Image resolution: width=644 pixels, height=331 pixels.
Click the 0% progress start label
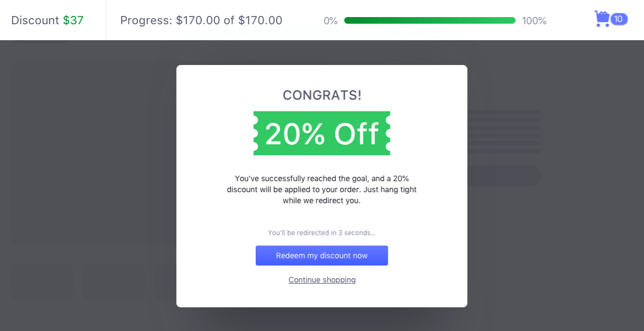point(331,21)
